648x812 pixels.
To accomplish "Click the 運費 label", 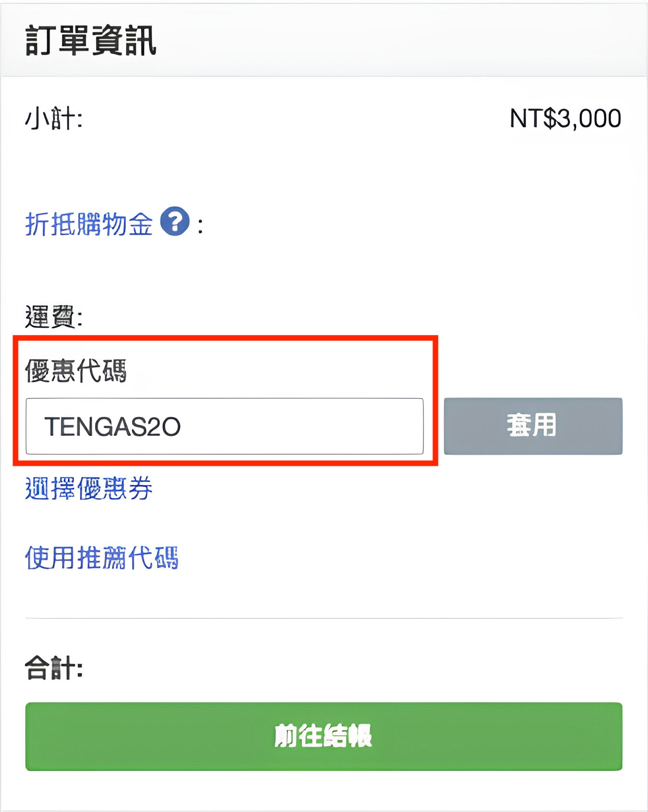I will click(54, 317).
